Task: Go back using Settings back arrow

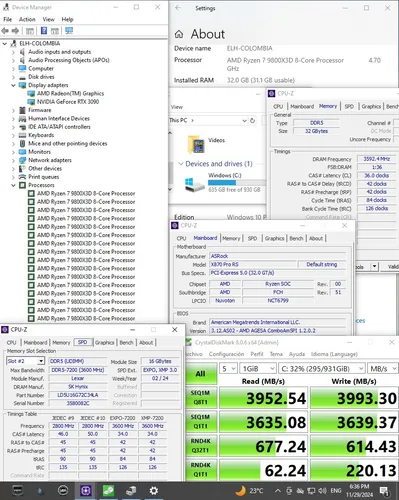Action: point(178,8)
